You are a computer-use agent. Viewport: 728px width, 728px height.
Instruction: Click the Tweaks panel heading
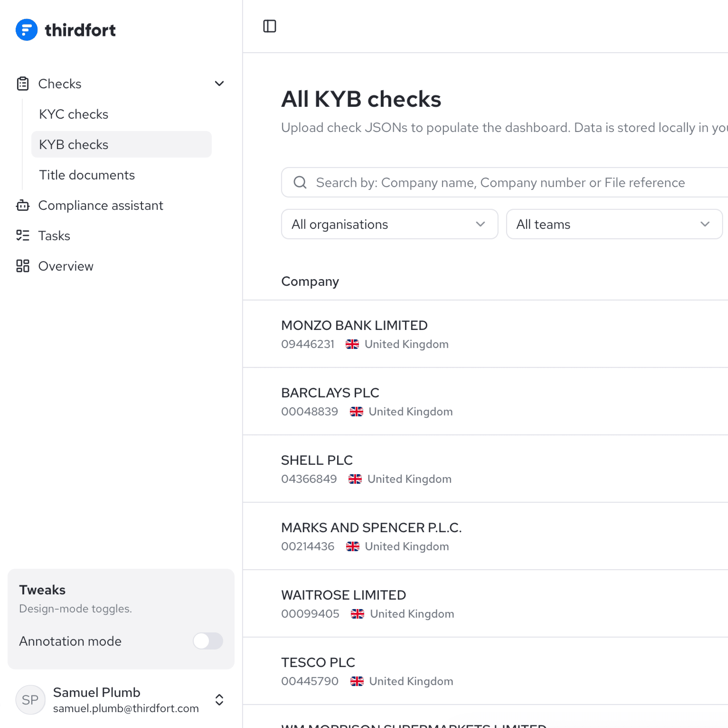pos(42,590)
